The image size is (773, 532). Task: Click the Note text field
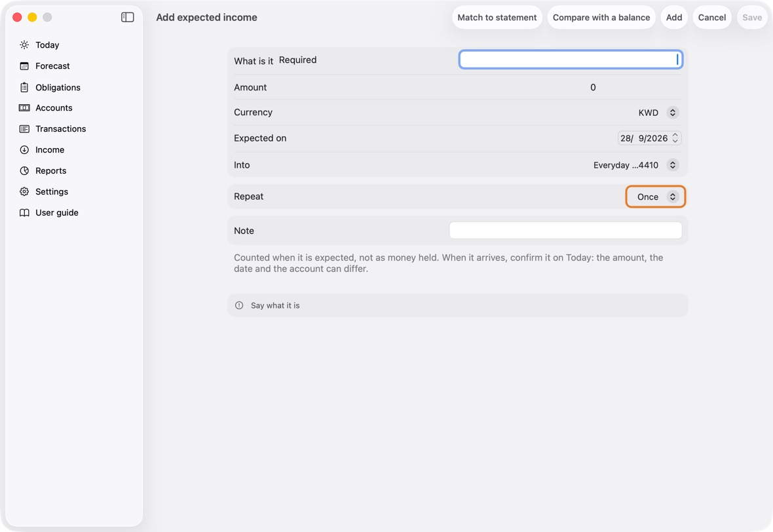point(565,231)
